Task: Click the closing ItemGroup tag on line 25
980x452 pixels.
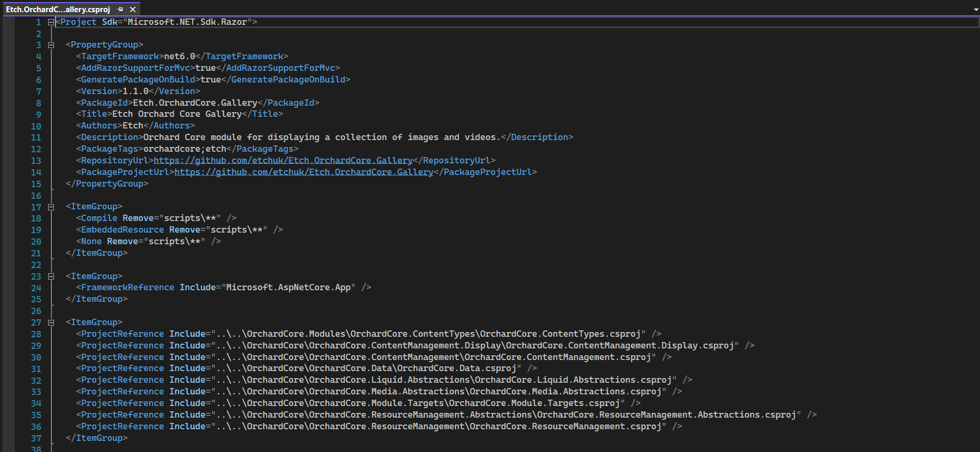Action: coord(97,299)
